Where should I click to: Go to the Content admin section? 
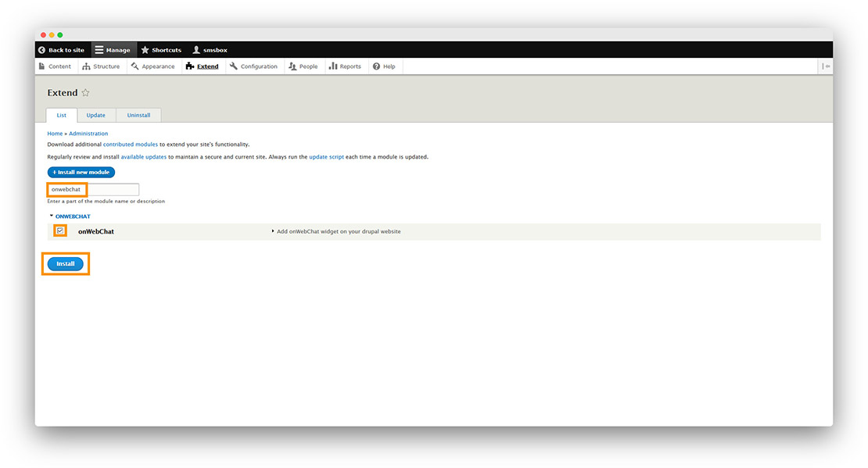pos(55,66)
